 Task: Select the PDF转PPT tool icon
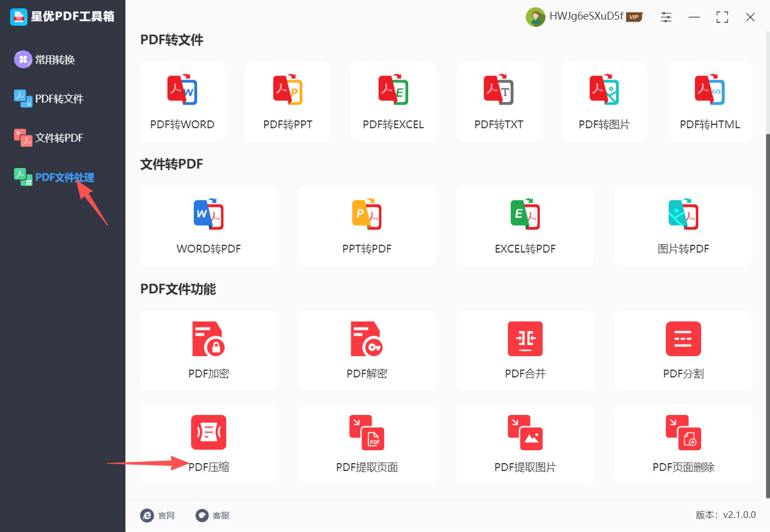(288, 90)
